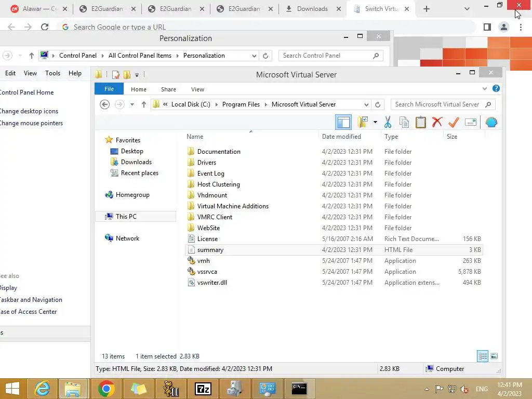Switch to details view in explorer status bar

pyautogui.click(x=483, y=356)
